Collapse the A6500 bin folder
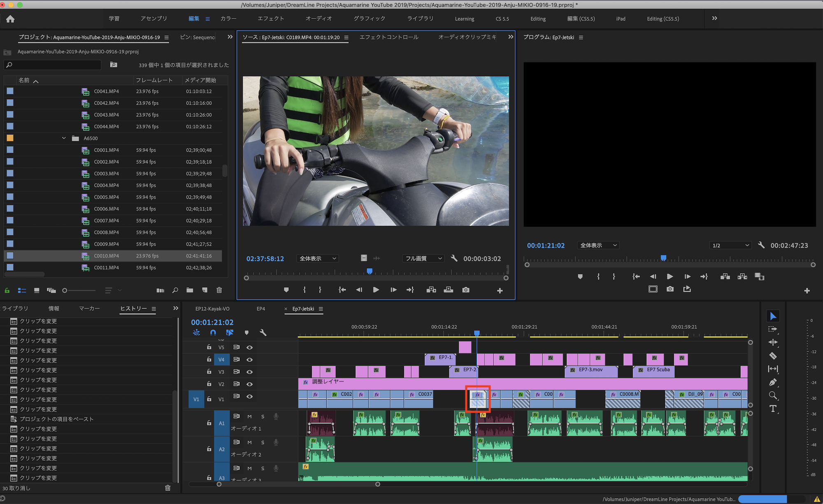 64,138
